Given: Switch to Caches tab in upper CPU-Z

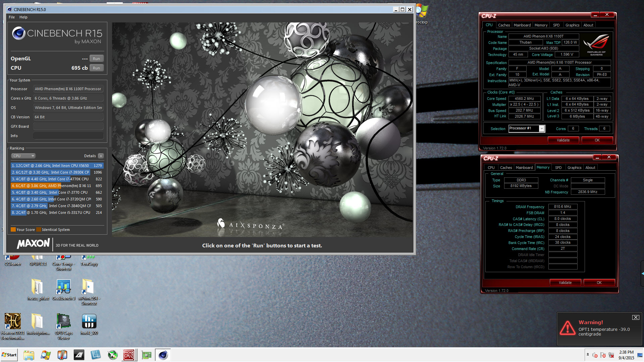Looking at the screenshot, I should click(504, 25).
